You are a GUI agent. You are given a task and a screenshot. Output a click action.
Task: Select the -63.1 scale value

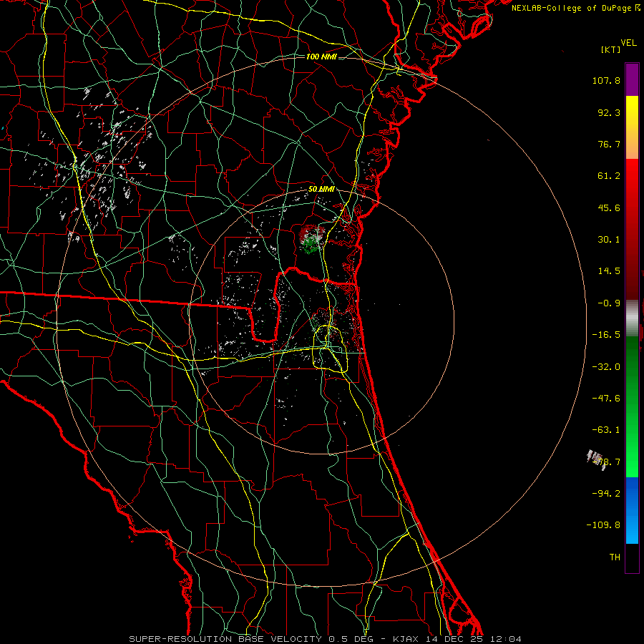pos(606,430)
